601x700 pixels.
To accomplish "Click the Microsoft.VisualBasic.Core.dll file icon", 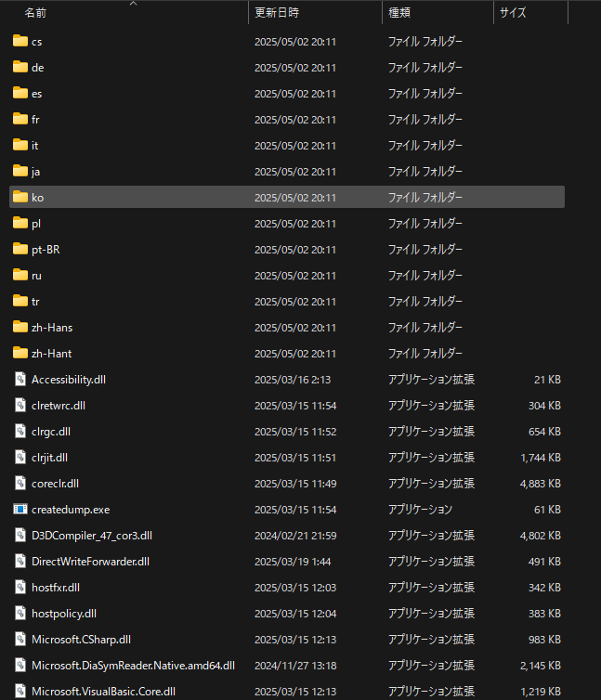I will (20, 691).
